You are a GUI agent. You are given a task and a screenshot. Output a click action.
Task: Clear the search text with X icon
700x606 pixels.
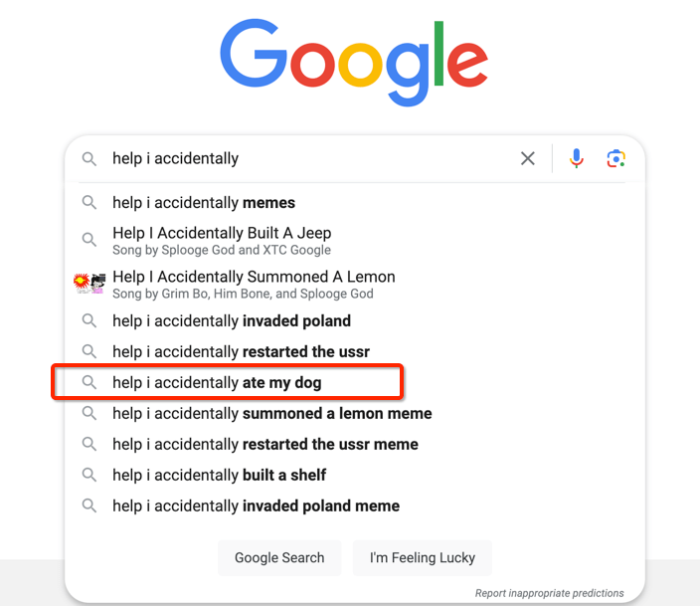[528, 158]
